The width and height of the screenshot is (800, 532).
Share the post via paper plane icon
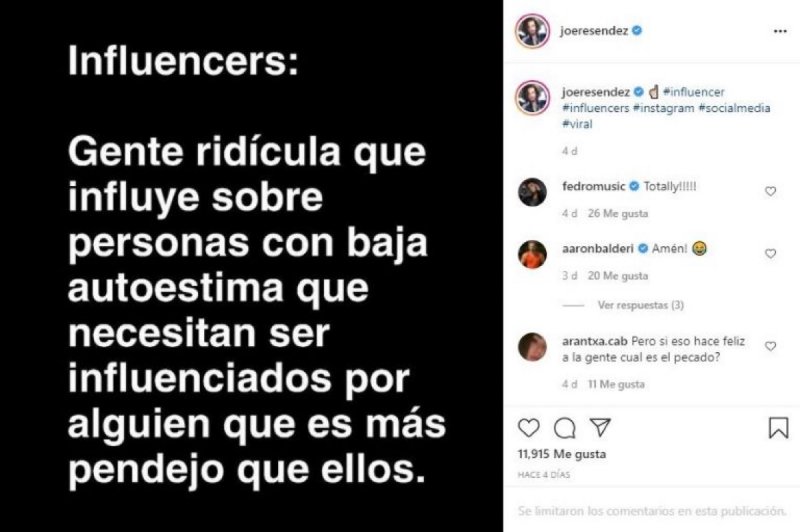601,427
